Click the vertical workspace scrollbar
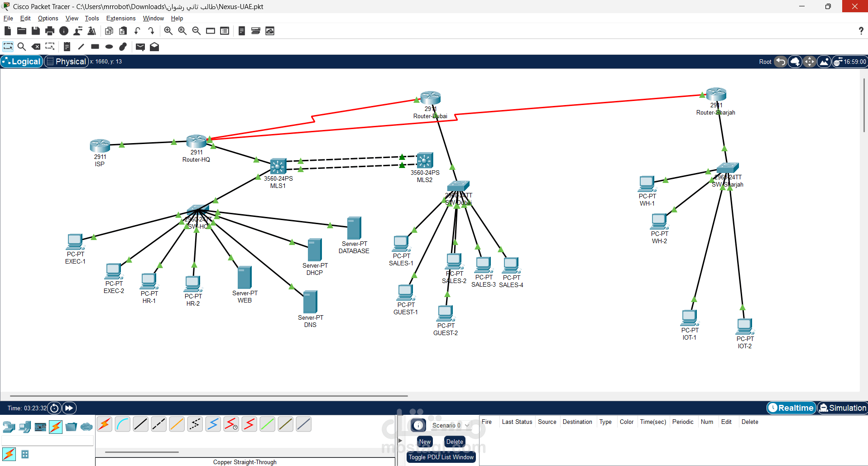The height and width of the screenshot is (466, 868). click(864, 105)
